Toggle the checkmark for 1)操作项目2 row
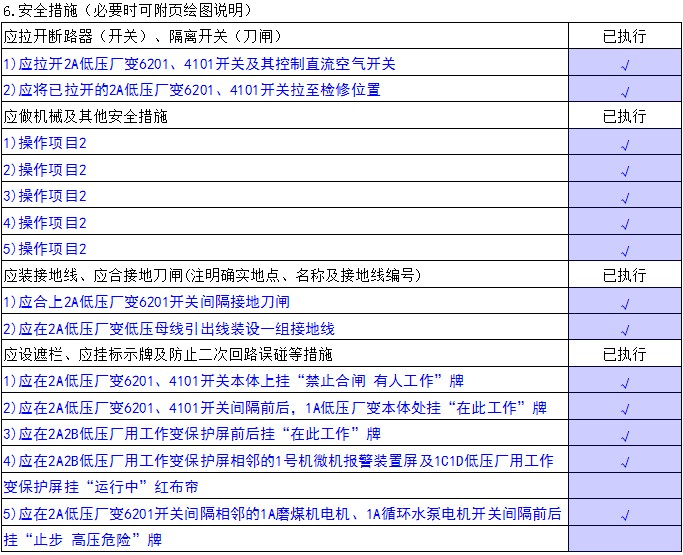Image resolution: width=683 pixels, height=555 pixels. point(624,143)
